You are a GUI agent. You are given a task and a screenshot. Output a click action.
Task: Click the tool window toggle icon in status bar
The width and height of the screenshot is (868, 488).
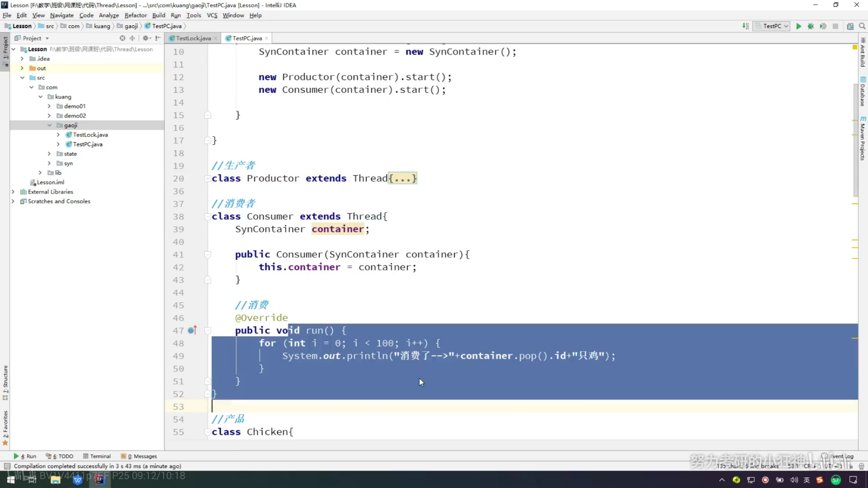click(7, 466)
